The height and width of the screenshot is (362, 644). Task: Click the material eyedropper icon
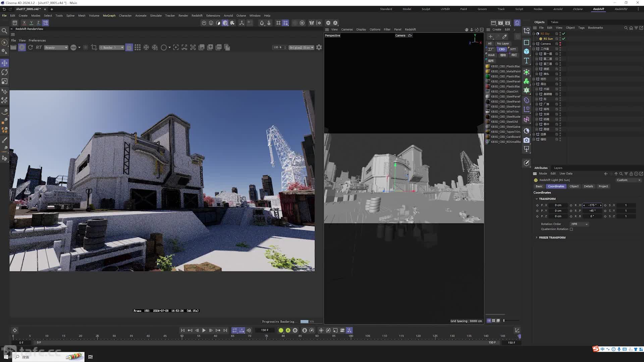tap(505, 37)
